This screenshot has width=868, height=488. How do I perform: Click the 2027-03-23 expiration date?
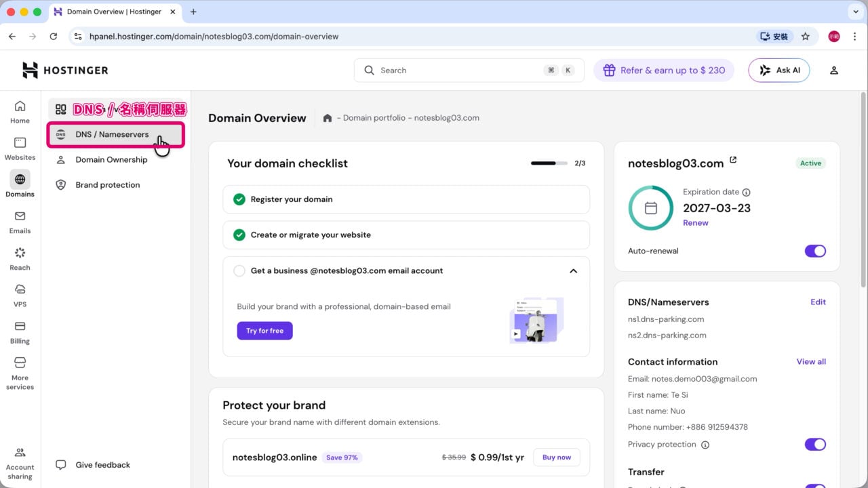pos(717,208)
